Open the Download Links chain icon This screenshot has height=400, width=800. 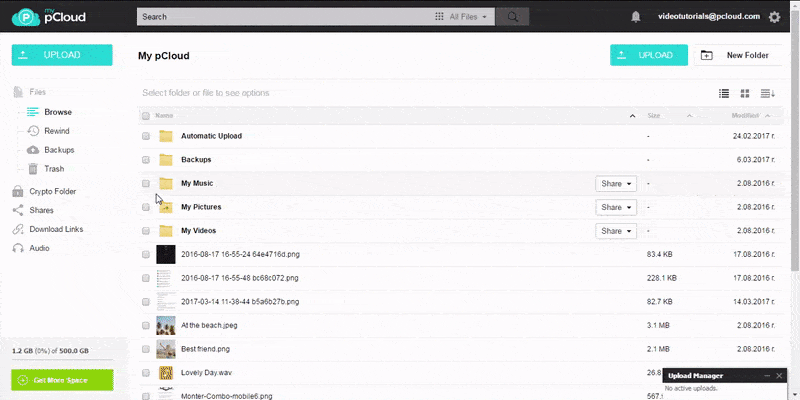pyautogui.click(x=18, y=229)
